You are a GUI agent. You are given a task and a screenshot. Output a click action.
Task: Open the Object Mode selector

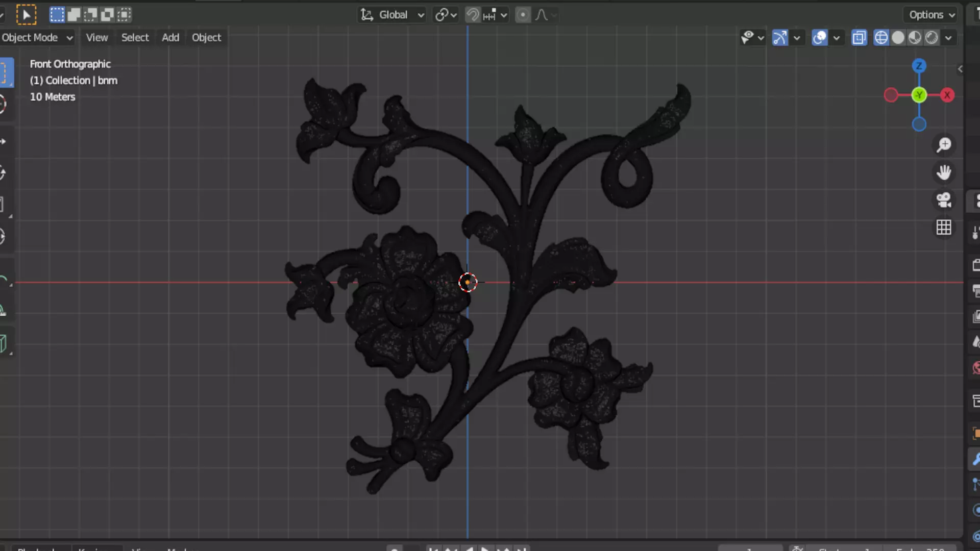pos(37,37)
